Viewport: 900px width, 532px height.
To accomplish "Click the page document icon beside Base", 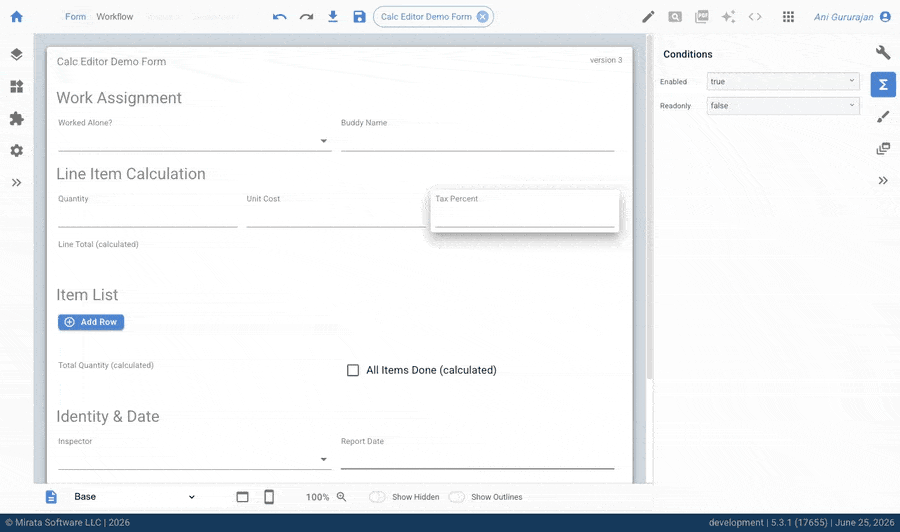I will (51, 497).
